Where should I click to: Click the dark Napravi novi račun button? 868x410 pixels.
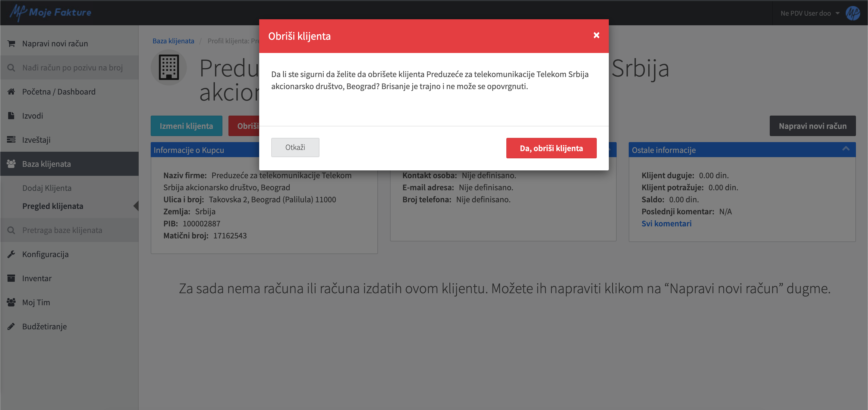pos(813,126)
